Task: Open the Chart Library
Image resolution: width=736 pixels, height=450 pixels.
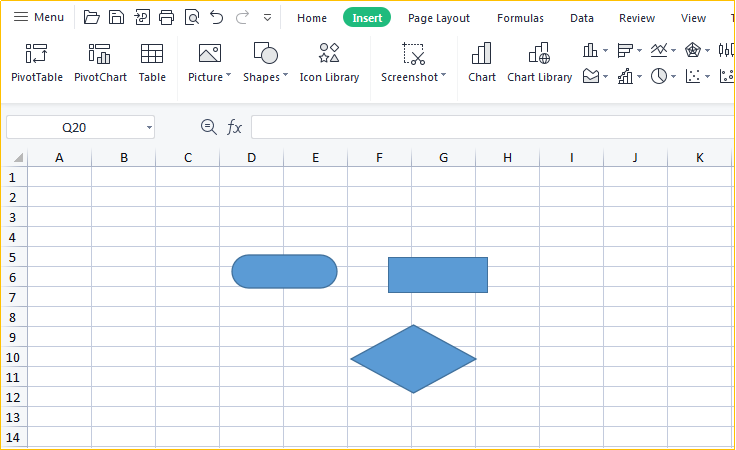Action: pos(539,63)
